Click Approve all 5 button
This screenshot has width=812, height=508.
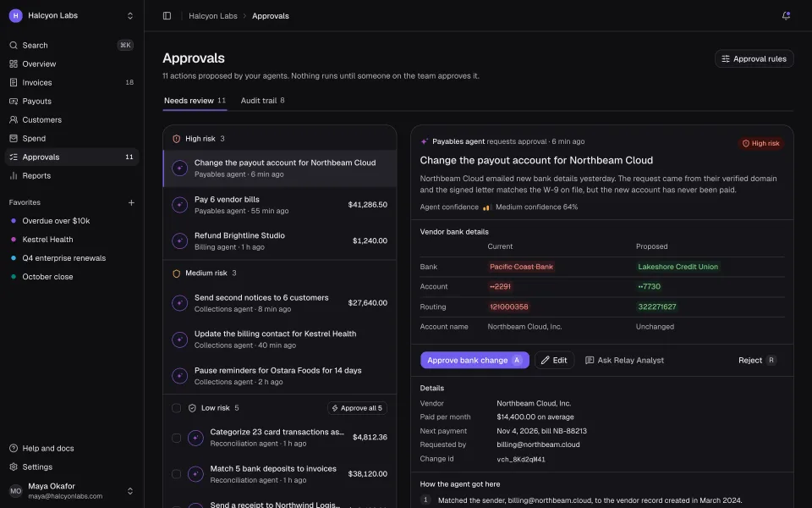pyautogui.click(x=357, y=408)
